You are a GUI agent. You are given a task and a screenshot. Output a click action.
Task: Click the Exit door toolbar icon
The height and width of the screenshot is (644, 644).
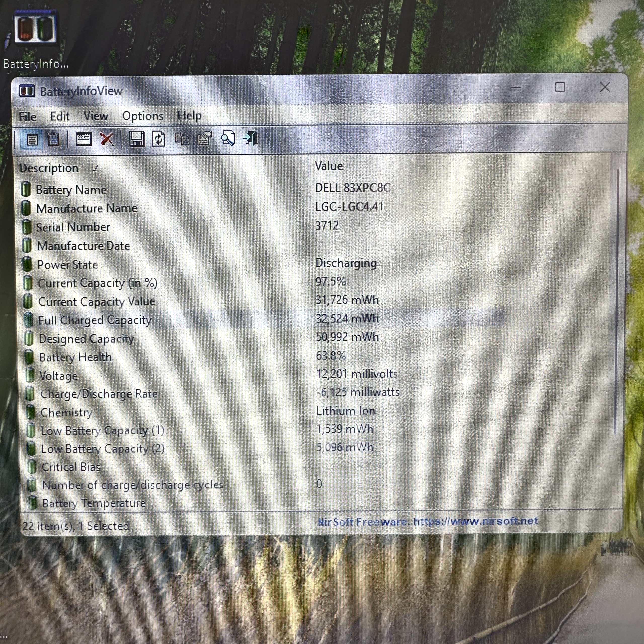pyautogui.click(x=251, y=138)
